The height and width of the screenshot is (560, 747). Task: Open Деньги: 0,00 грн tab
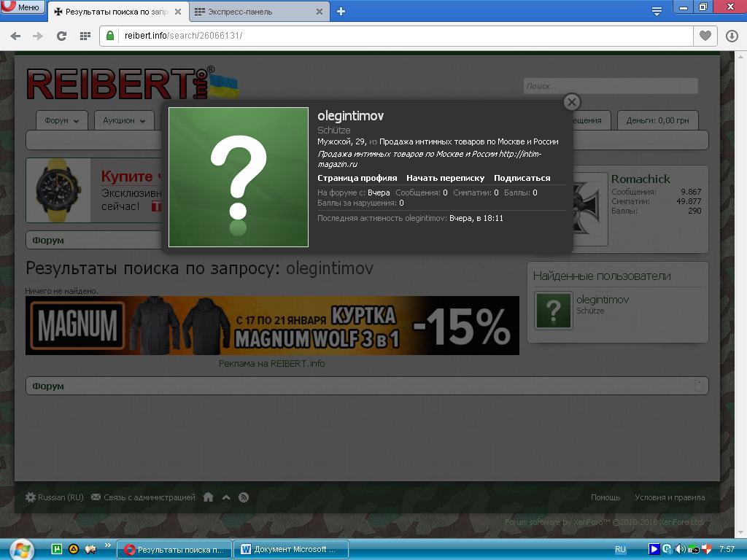click(657, 120)
